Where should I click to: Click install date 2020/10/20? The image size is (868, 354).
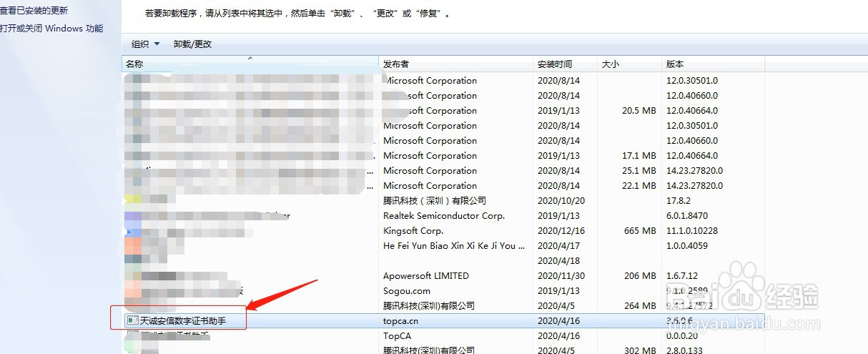tap(561, 201)
